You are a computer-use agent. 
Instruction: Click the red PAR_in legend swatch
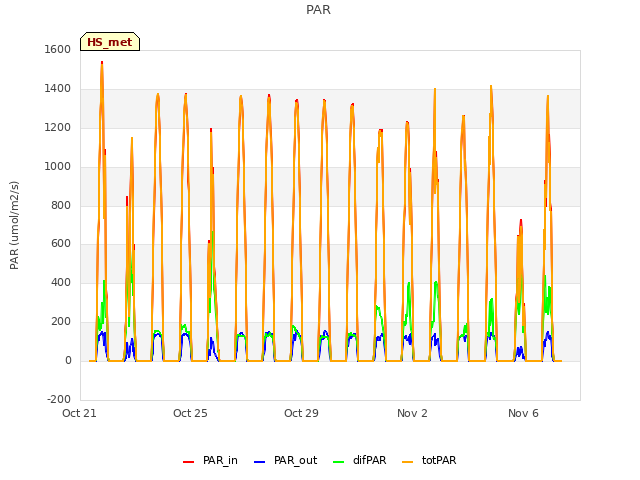point(189,462)
